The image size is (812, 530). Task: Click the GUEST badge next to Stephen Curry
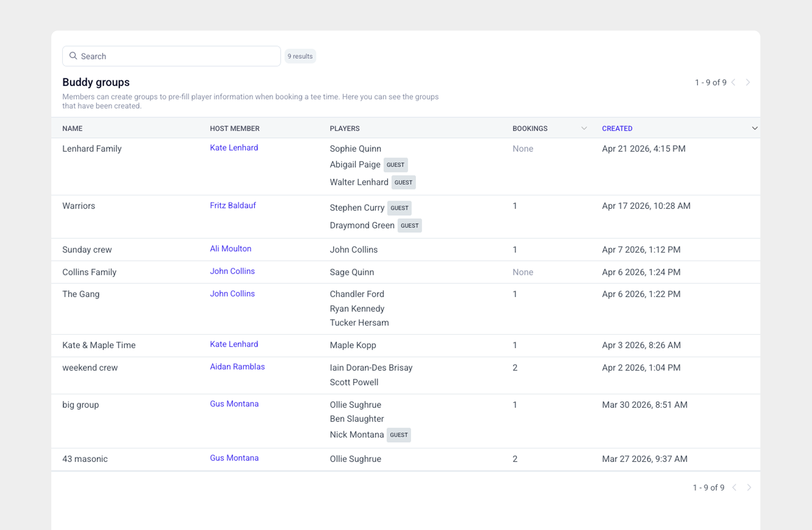[x=399, y=208]
